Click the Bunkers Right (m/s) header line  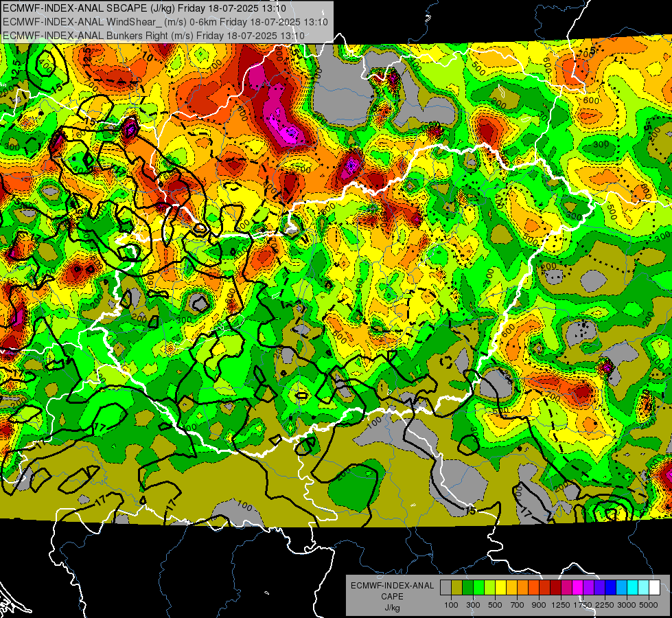(154, 36)
